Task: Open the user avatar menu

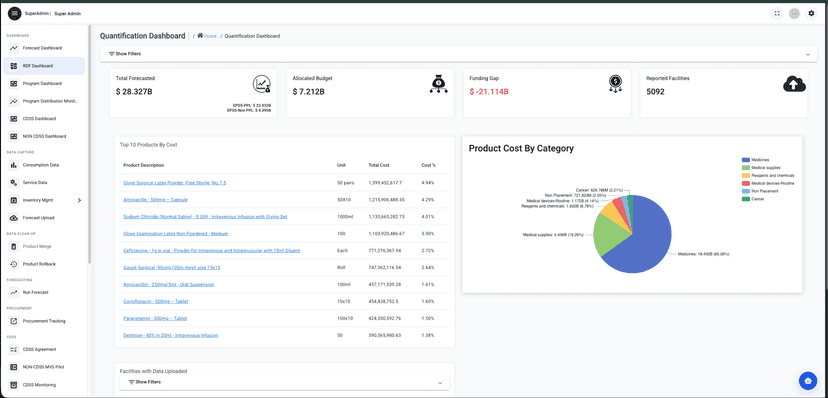Action: 794,14
